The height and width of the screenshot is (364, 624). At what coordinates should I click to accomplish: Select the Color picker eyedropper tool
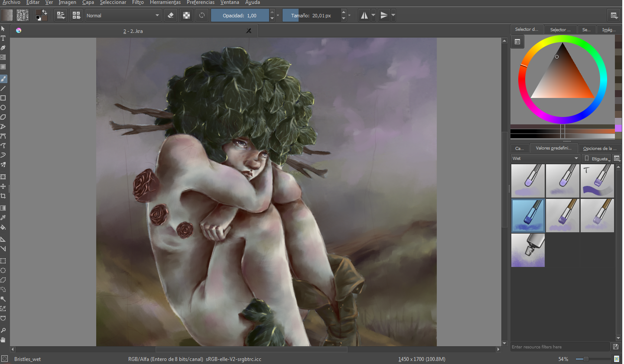[x=3, y=217]
